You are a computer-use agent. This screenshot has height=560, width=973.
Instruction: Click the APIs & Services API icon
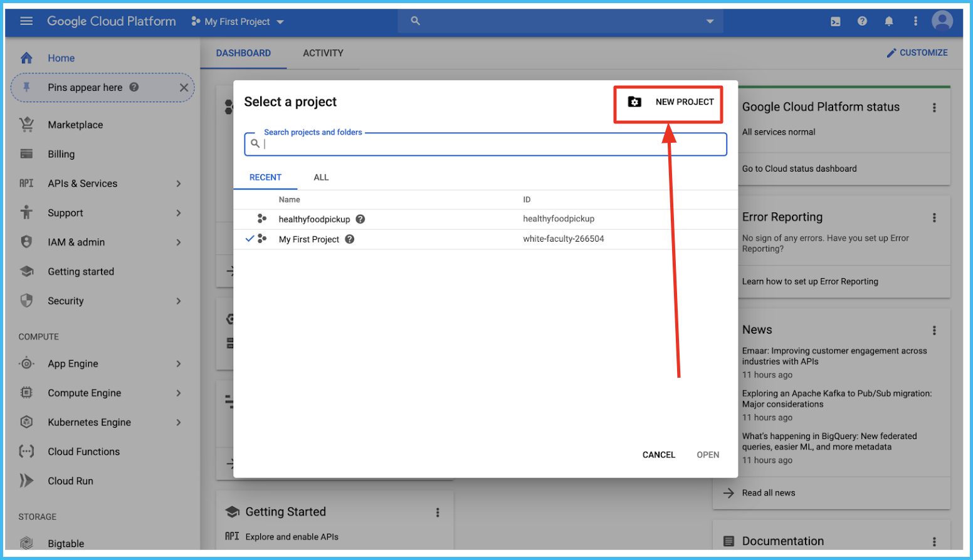26,184
